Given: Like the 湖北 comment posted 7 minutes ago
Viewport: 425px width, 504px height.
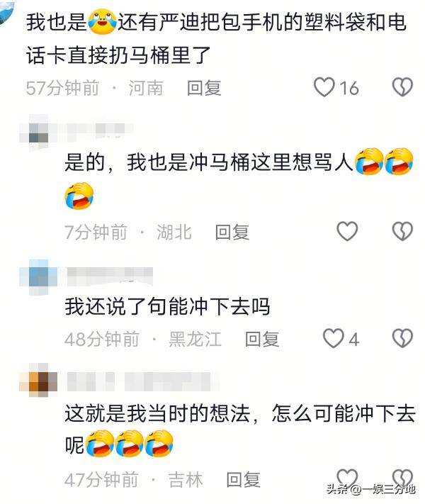Looking at the screenshot, I should (x=347, y=231).
